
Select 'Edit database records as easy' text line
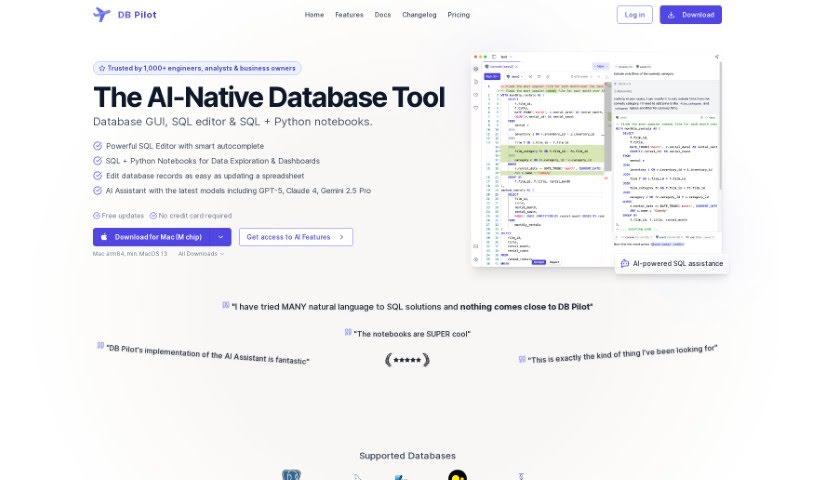[205, 176]
